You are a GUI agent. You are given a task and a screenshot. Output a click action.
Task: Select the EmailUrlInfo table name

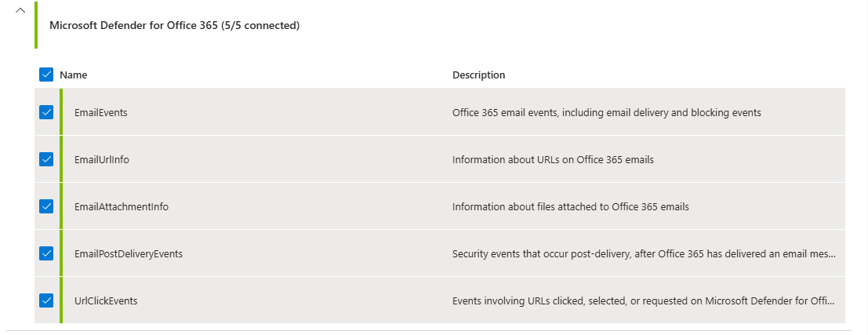pyautogui.click(x=101, y=159)
